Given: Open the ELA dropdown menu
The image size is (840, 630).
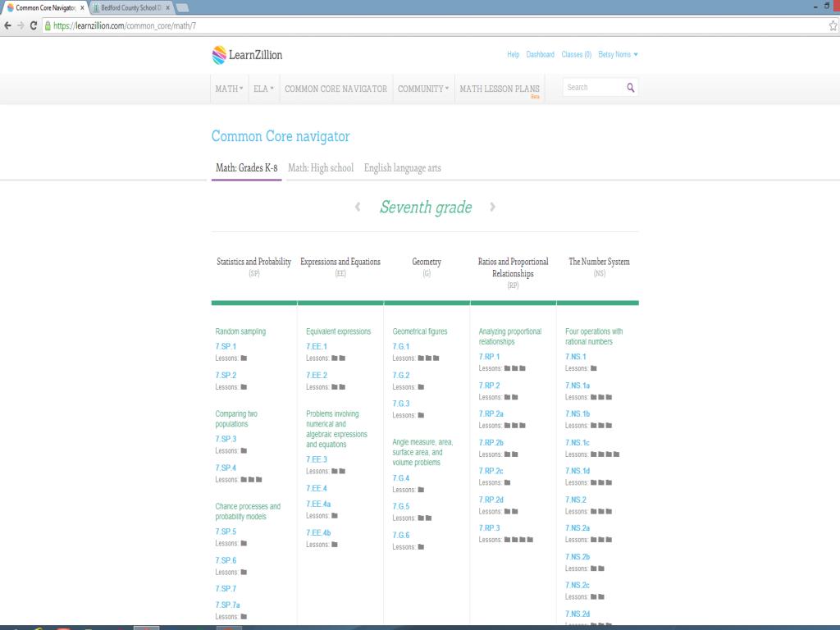Looking at the screenshot, I should point(263,89).
